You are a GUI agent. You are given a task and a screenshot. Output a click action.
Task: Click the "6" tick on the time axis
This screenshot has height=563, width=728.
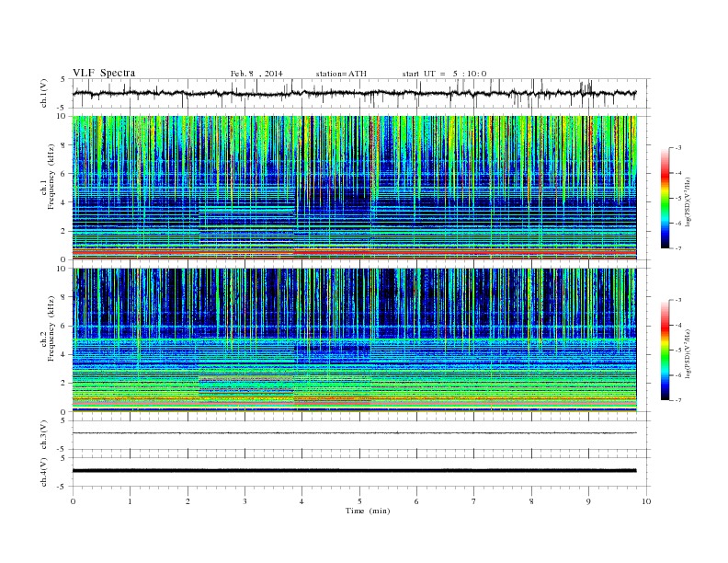pos(416,501)
